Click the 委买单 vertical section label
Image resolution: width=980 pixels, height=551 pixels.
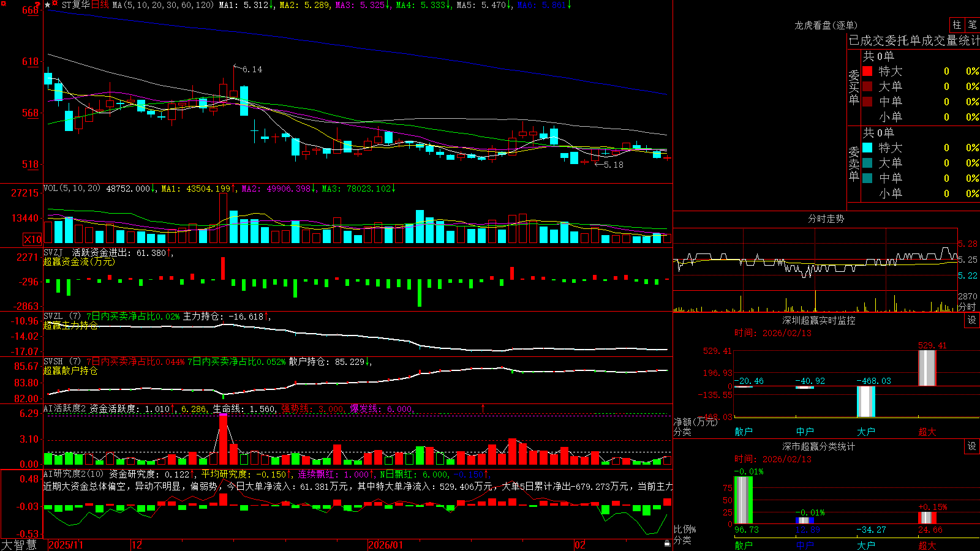pyautogui.click(x=854, y=88)
